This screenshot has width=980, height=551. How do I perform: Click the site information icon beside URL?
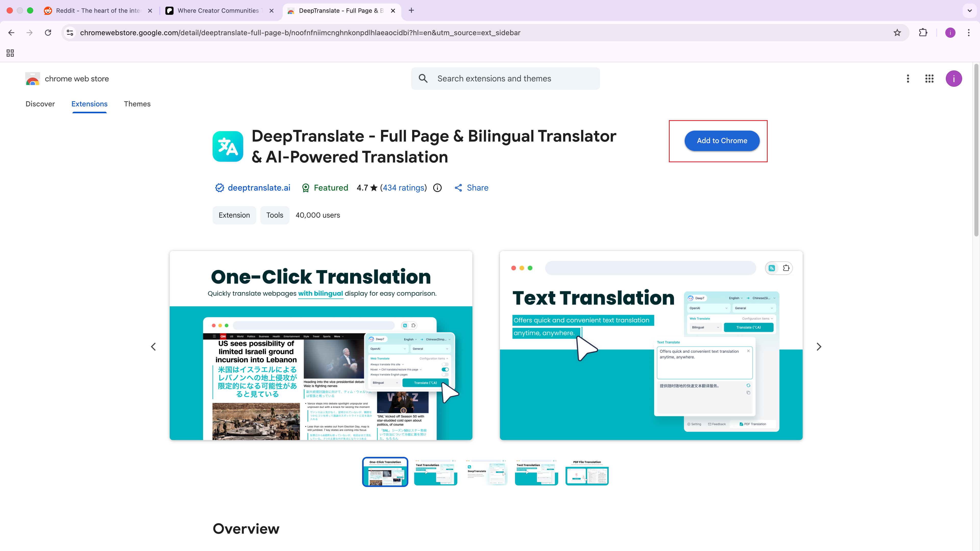(x=70, y=33)
